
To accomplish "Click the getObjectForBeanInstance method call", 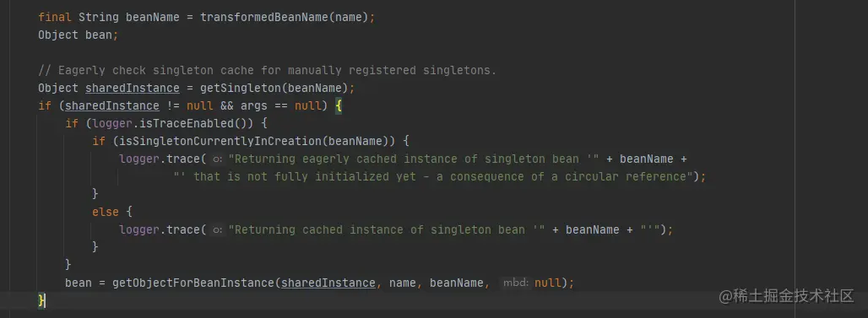I will (x=193, y=283).
